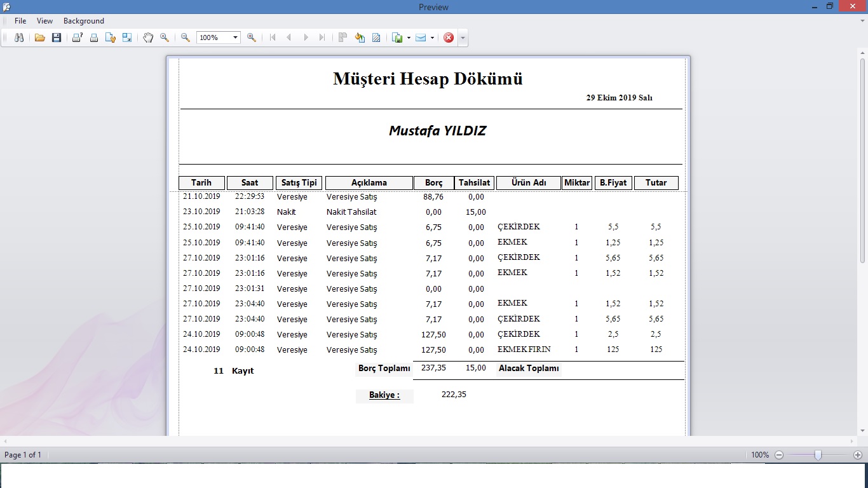
Task: Click the Quick Print printer icon
Action: pyautogui.click(x=94, y=37)
